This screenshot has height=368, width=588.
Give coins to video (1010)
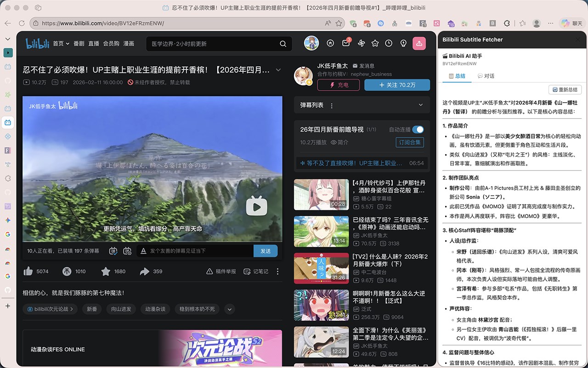(x=67, y=271)
